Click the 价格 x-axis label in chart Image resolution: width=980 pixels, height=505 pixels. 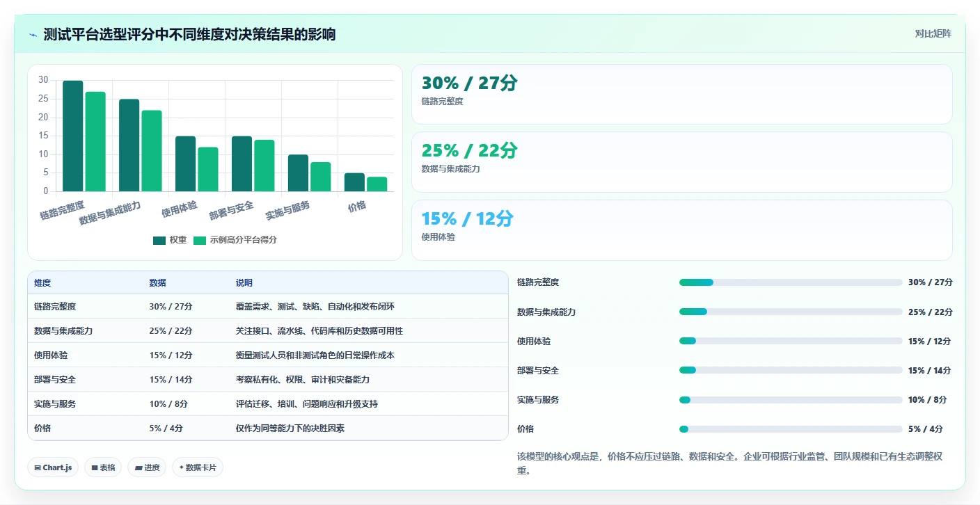357,207
